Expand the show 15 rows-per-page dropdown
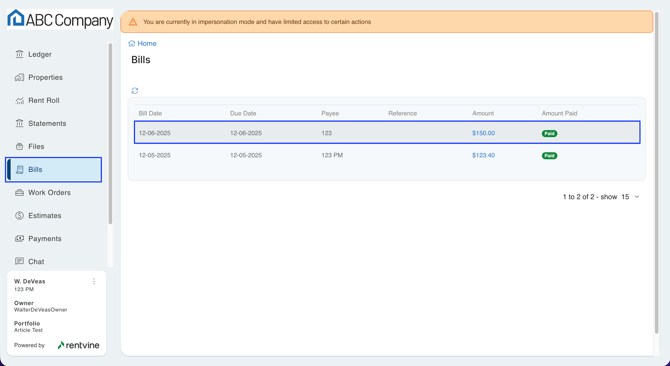Image resolution: width=670 pixels, height=366 pixels. [x=630, y=197]
